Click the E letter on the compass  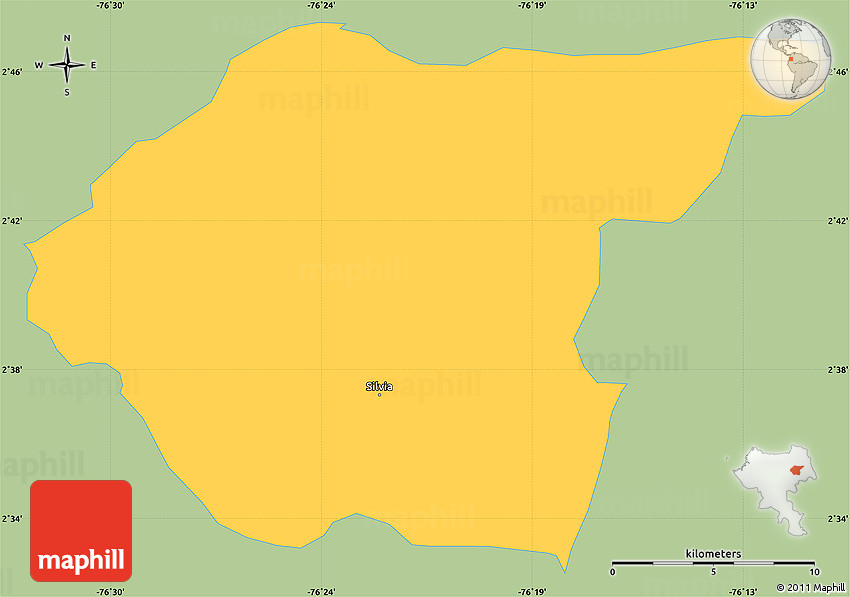(x=94, y=66)
